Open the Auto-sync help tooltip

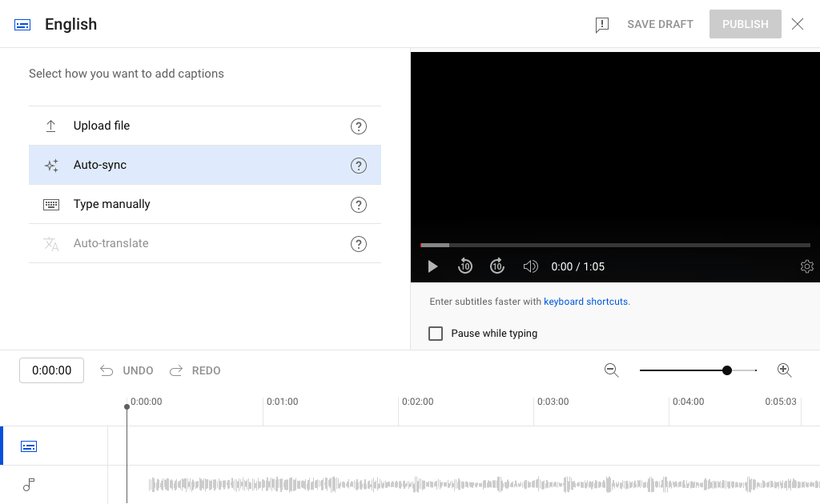(x=358, y=165)
